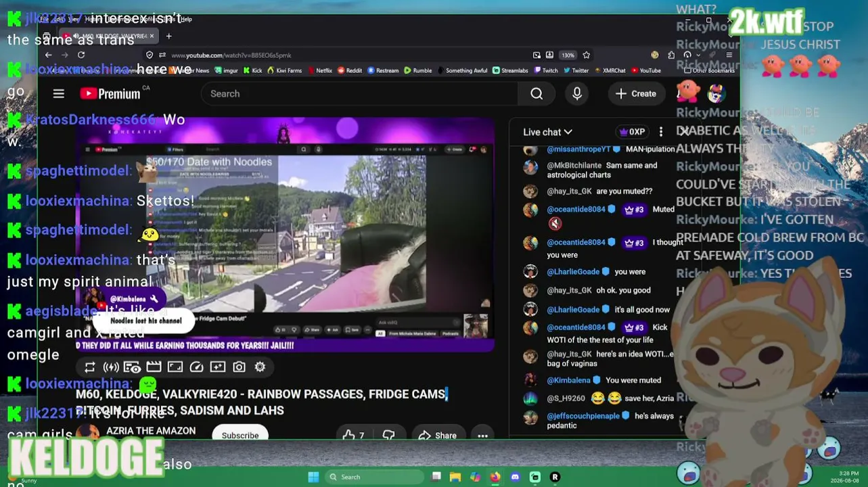Click @Kimbalena username in live chat
The width and height of the screenshot is (868, 487).
click(x=568, y=380)
